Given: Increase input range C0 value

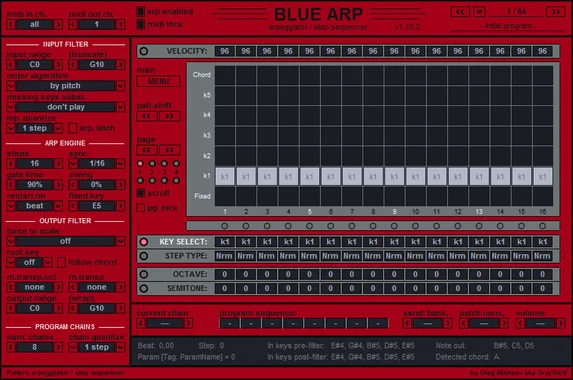Looking at the screenshot, I should point(58,65).
